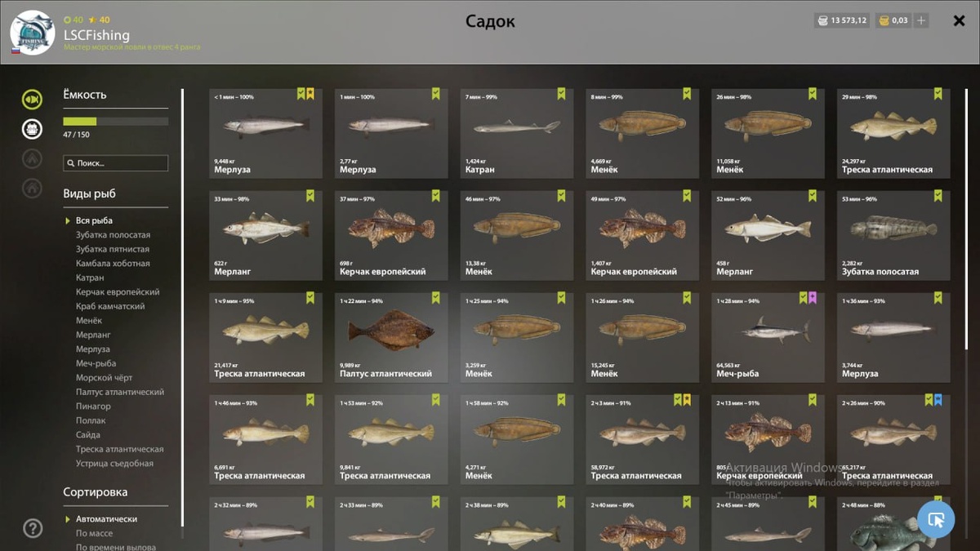980x551 pixels.
Task: Open the Зубатка полосатая 2,282 кг card
Action: pos(893,235)
